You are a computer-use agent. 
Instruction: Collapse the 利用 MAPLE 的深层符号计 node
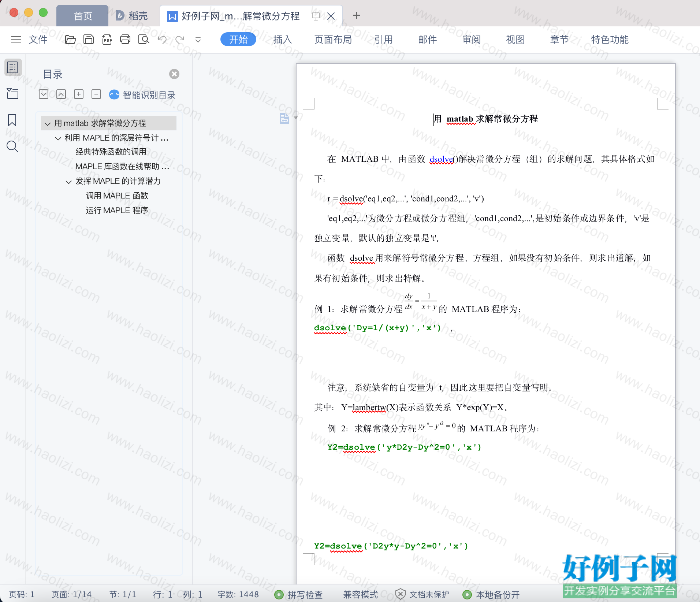click(57, 138)
